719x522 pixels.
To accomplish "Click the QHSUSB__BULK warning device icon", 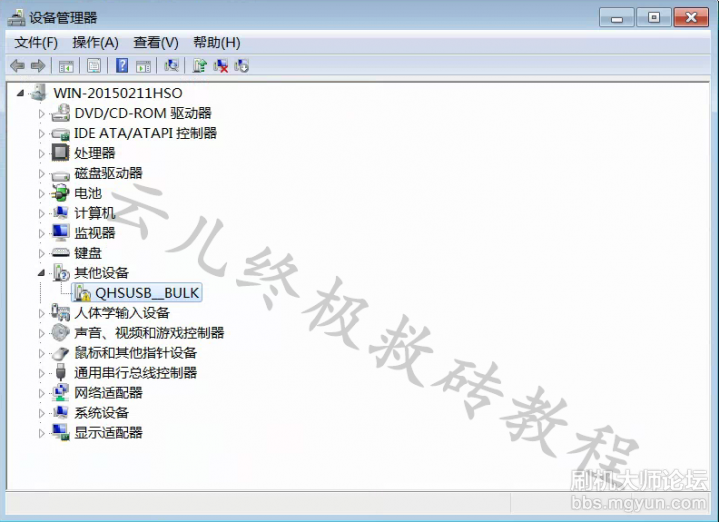I will click(83, 293).
